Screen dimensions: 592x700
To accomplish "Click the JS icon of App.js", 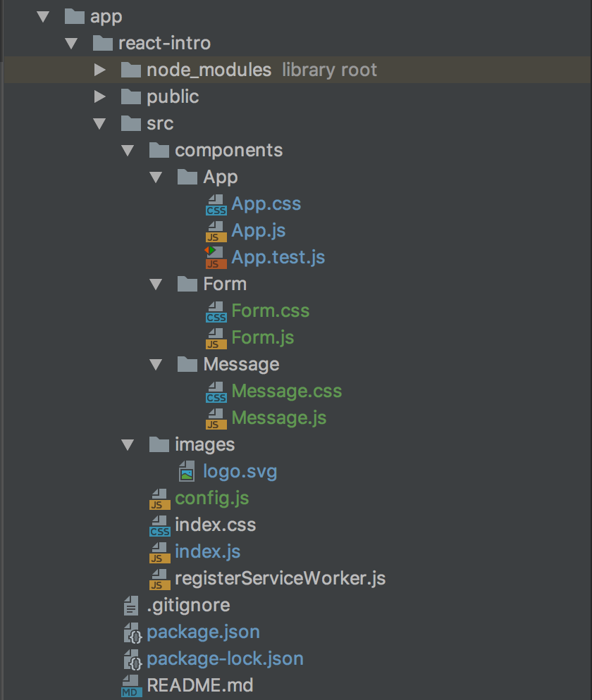I will click(216, 232).
